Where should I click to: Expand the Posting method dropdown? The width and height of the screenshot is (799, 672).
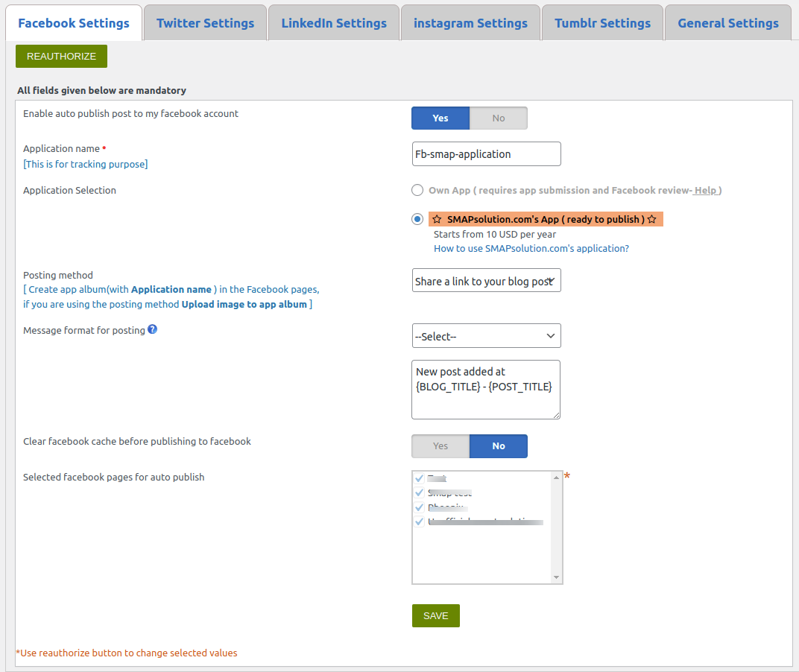486,281
